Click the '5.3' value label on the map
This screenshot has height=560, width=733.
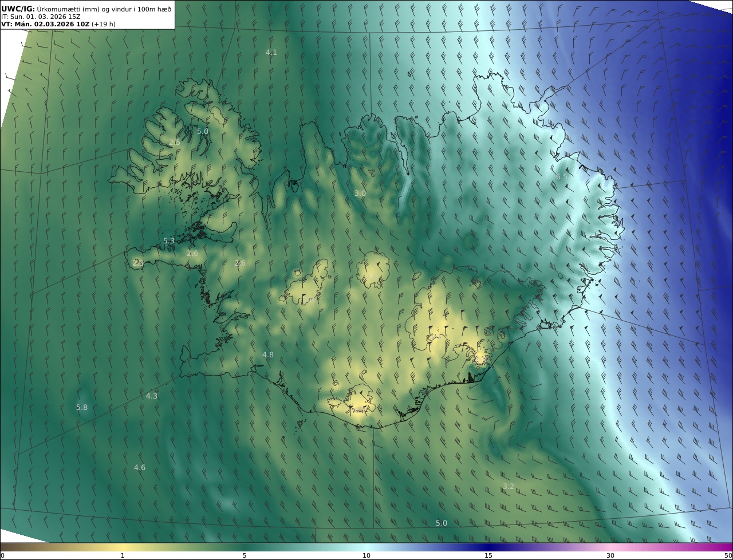[169, 241]
